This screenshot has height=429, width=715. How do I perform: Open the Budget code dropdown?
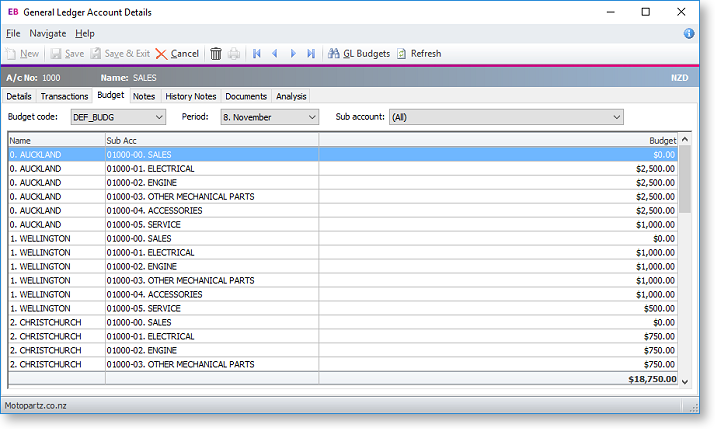tap(159, 117)
